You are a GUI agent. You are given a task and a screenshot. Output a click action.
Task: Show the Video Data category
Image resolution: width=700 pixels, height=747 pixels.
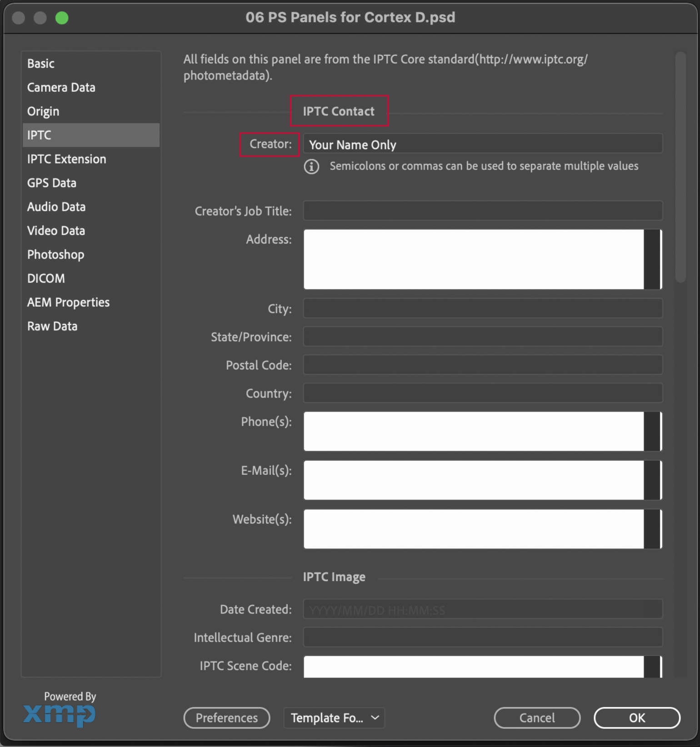(x=91, y=230)
